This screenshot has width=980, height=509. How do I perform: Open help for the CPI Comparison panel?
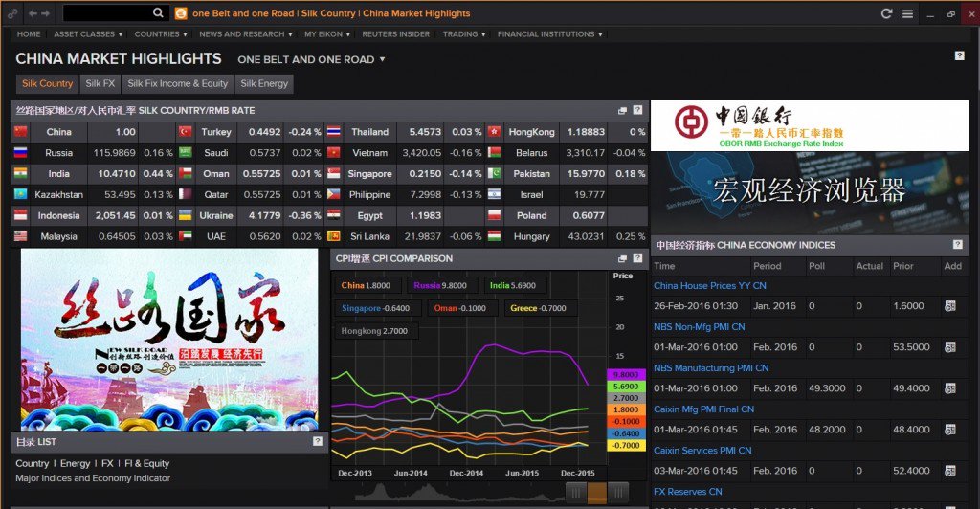pyautogui.click(x=637, y=258)
